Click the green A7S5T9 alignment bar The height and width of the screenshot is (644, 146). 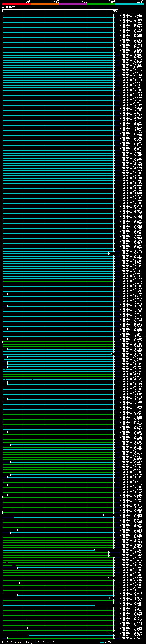coord(59,281)
